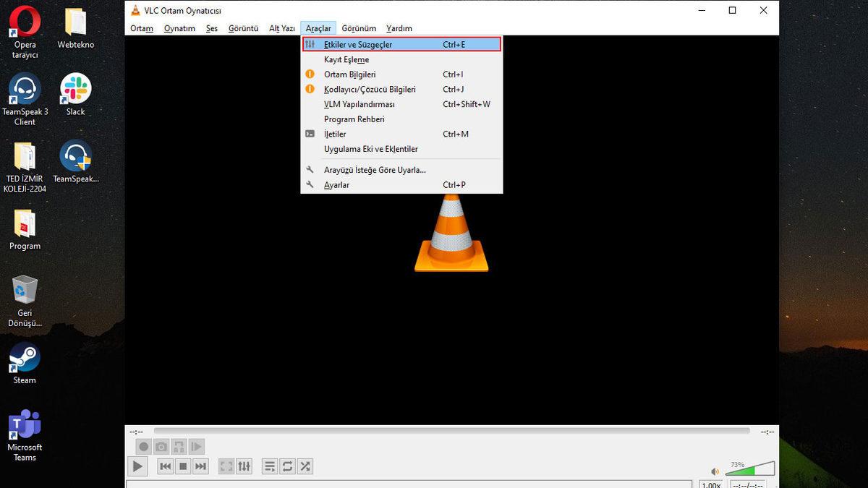The height and width of the screenshot is (488, 868).
Task: Enable random playback order
Action: [305, 466]
